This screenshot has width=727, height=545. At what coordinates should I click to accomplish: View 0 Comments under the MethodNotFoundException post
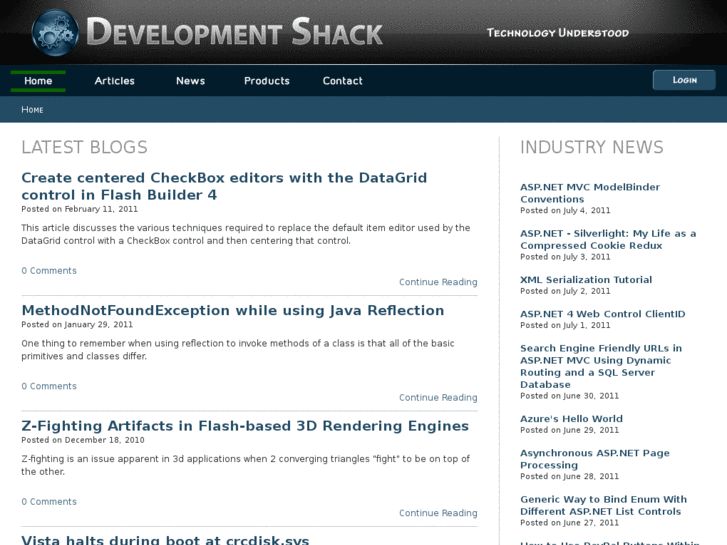[49, 386]
